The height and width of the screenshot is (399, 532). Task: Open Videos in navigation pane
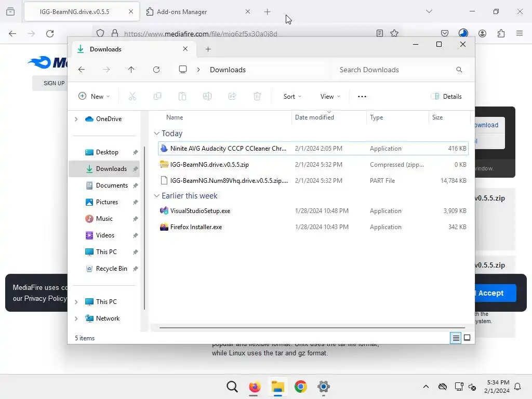[104, 235]
